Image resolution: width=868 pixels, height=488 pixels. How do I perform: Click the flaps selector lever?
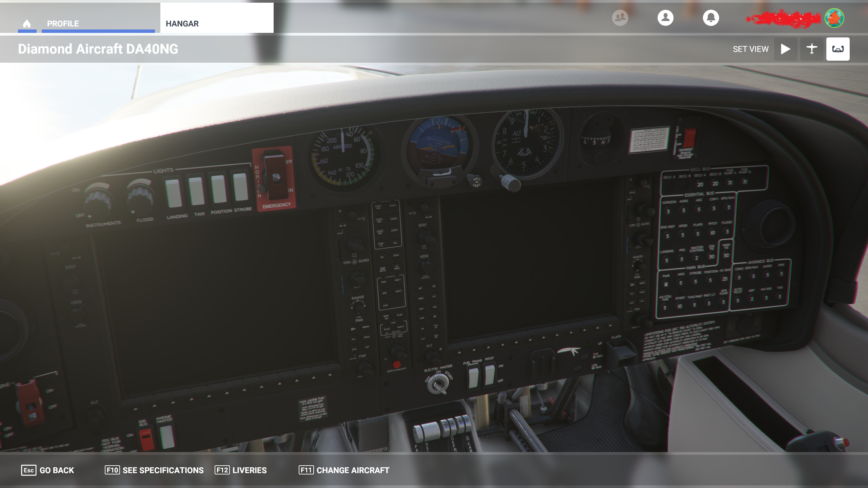tap(621, 352)
